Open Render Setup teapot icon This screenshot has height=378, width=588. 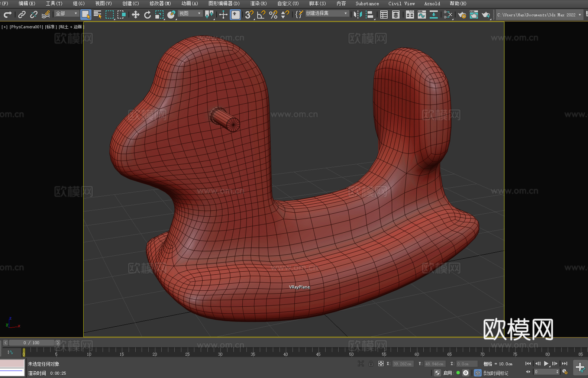(x=462, y=14)
